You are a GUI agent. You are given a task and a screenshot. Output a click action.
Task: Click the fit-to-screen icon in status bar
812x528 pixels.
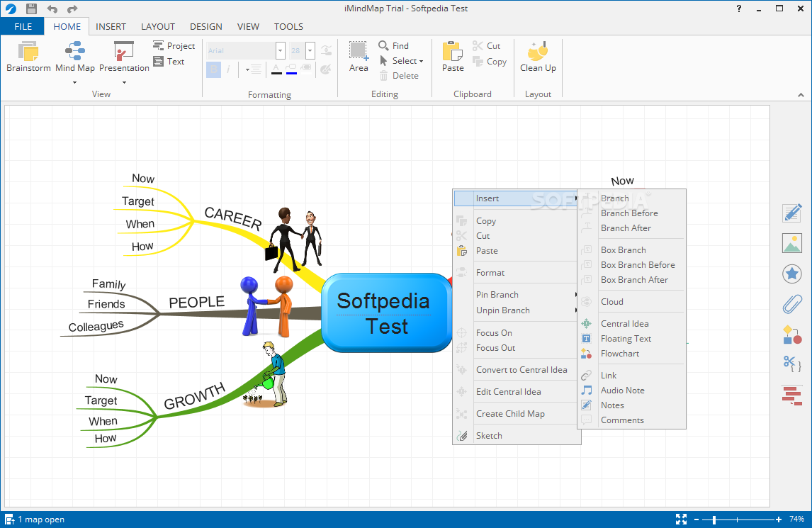(x=681, y=519)
